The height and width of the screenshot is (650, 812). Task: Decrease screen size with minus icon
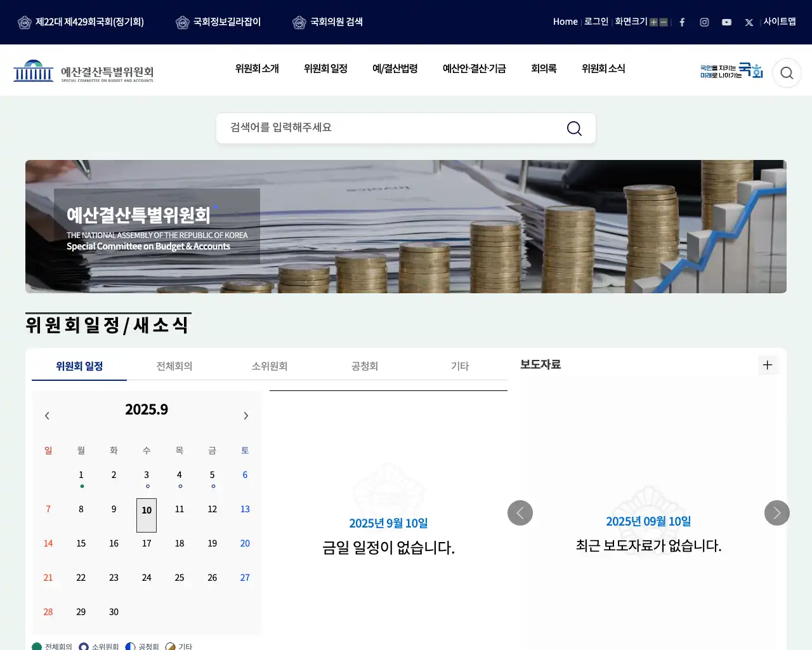[x=664, y=22]
